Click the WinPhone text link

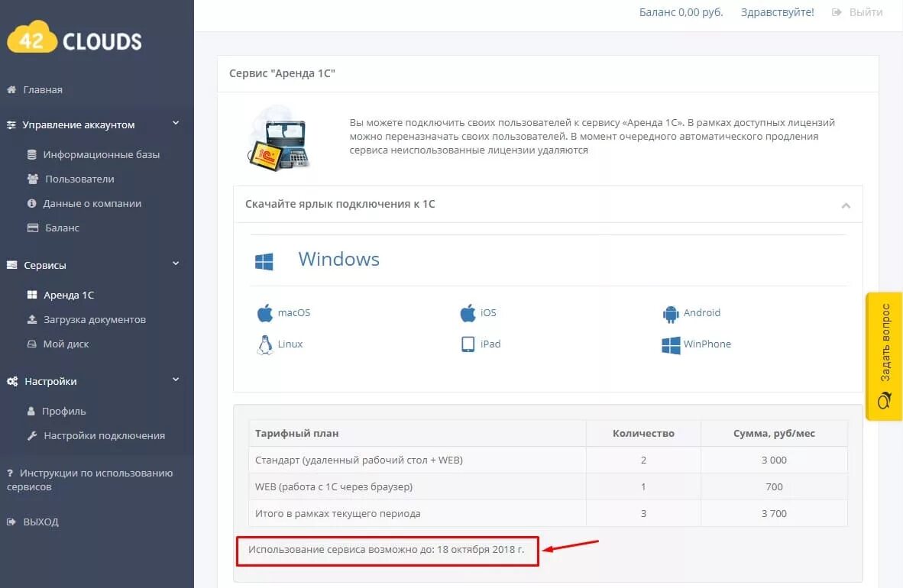click(707, 344)
